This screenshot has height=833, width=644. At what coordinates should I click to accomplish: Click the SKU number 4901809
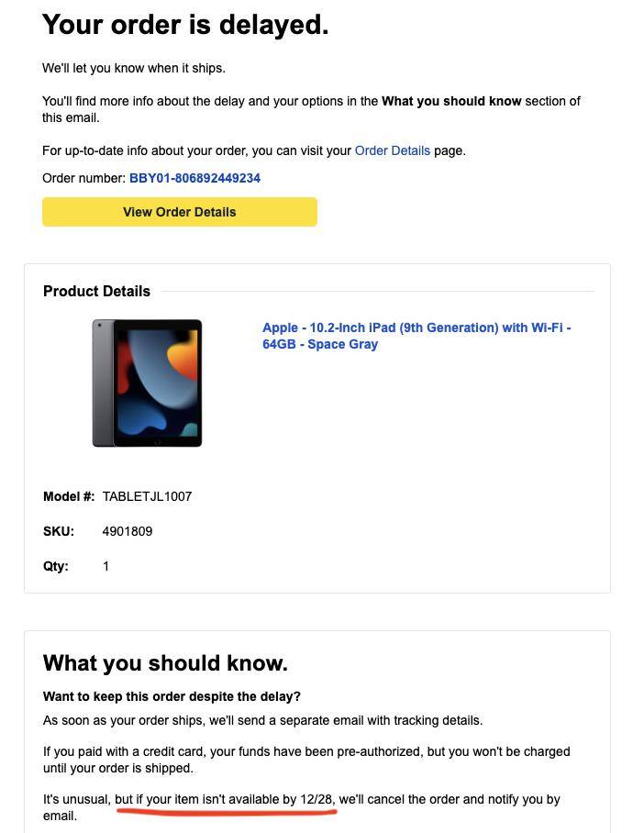pyautogui.click(x=128, y=531)
